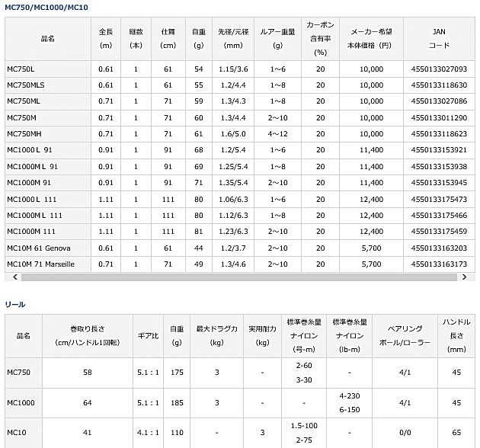The width and height of the screenshot is (480, 448).
Task: Click JAN code 4550133153945
Action: click(x=439, y=183)
